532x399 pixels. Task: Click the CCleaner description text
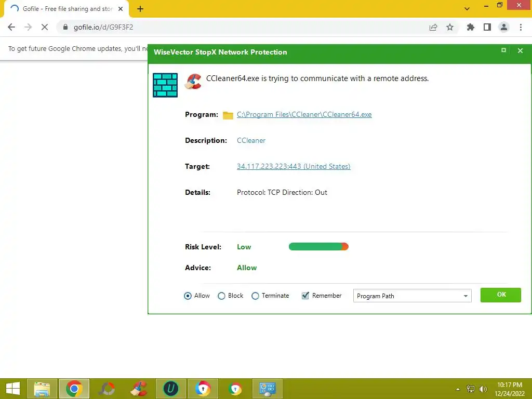(251, 140)
